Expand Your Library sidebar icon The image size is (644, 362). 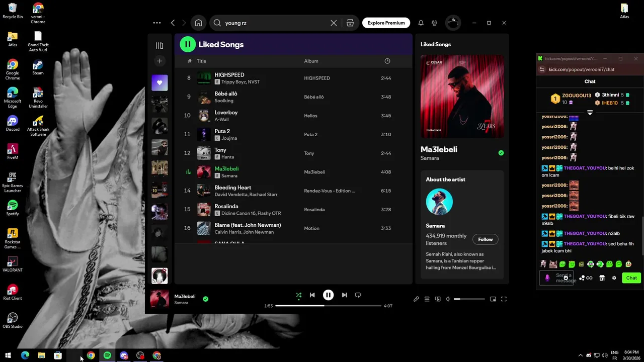tap(159, 46)
